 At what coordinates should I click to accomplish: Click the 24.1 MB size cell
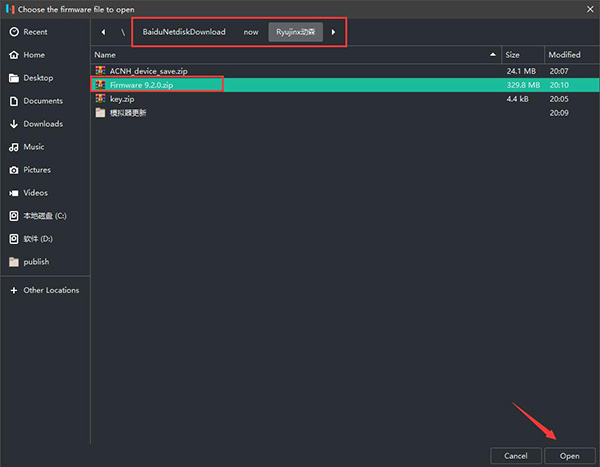tap(521, 71)
